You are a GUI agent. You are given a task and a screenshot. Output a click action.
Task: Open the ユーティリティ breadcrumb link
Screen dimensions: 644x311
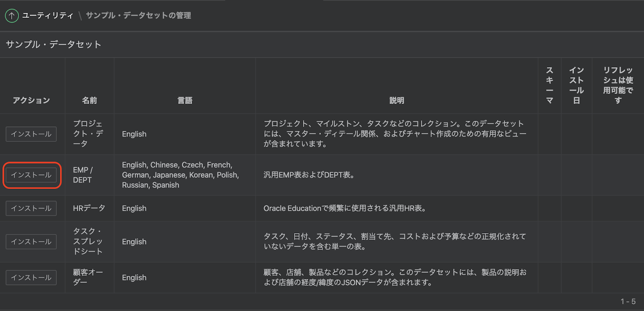pyautogui.click(x=47, y=16)
